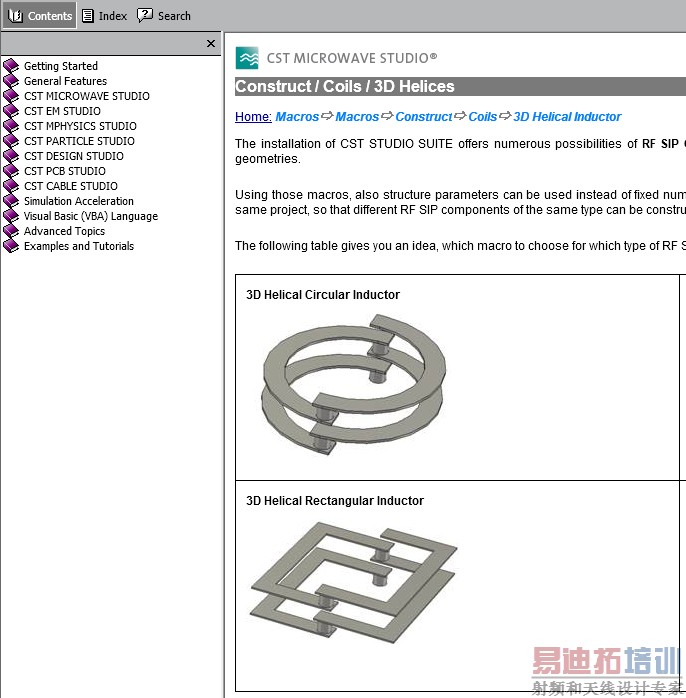This screenshot has height=698, width=686.
Task: Click the CST PCB STUDIO book icon
Action: coord(11,171)
